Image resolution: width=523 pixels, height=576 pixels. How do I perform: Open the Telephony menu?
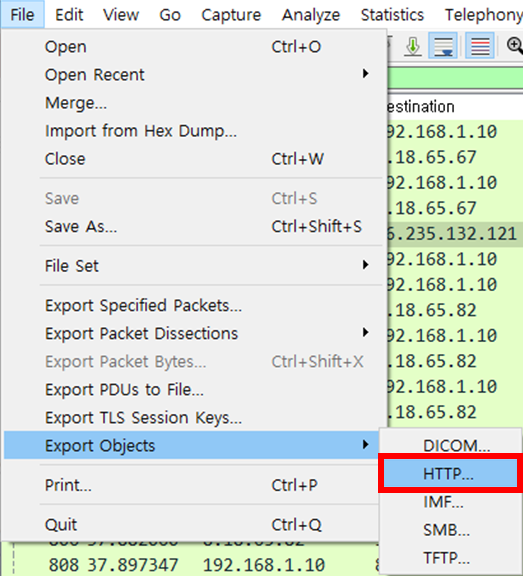point(483,15)
